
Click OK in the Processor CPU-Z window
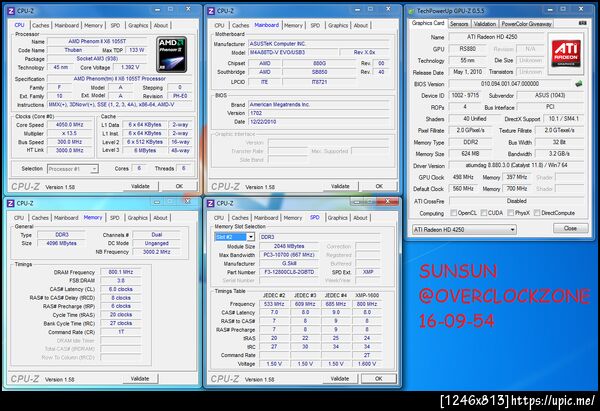tap(179, 186)
